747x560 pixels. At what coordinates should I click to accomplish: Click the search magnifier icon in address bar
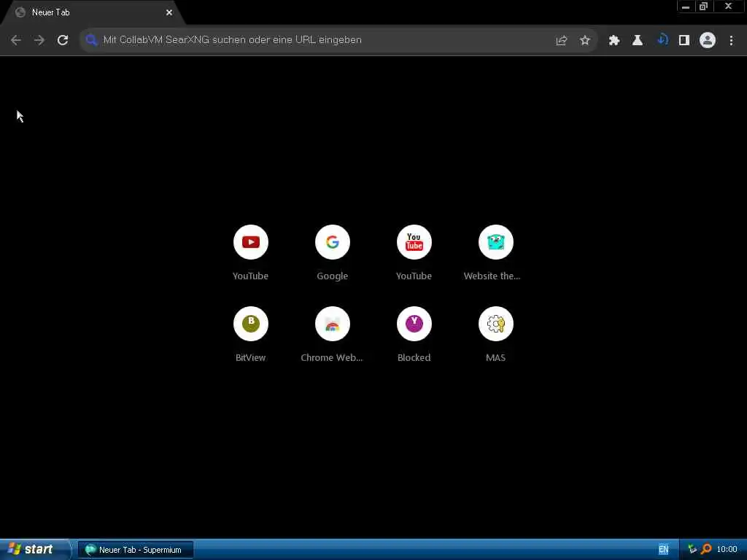pyautogui.click(x=91, y=40)
